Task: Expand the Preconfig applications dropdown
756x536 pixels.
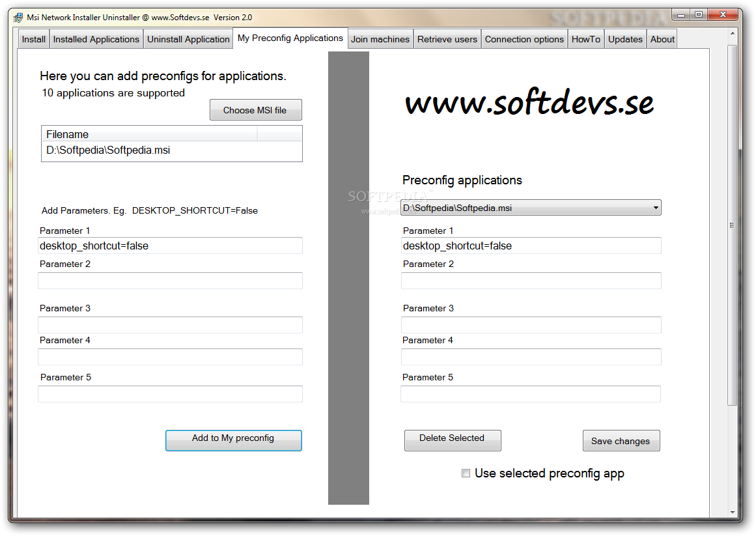Action: tap(531, 208)
